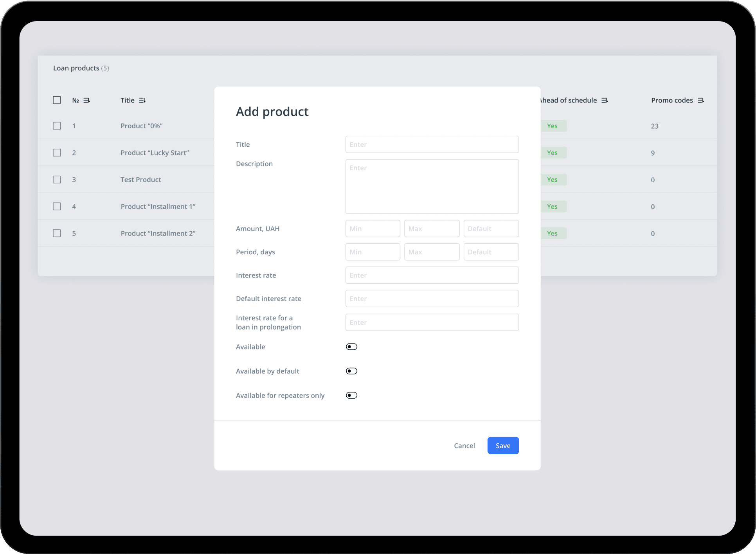
Task: Tick checkbox for row 4 Product "Installment 1"
Action: (57, 206)
